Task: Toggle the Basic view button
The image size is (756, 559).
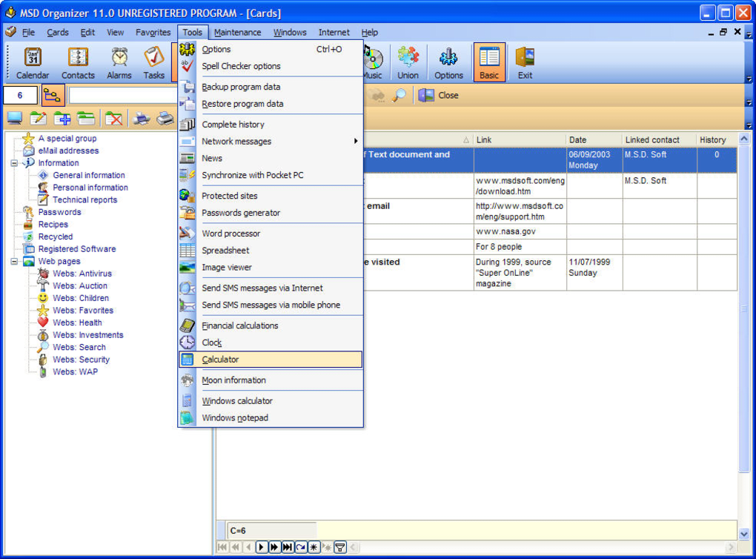Action: coord(488,62)
